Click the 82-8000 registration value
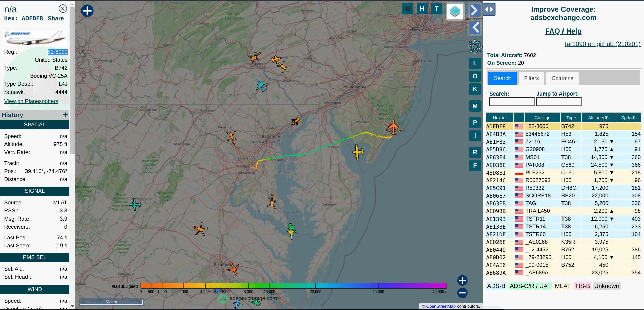 tap(57, 52)
